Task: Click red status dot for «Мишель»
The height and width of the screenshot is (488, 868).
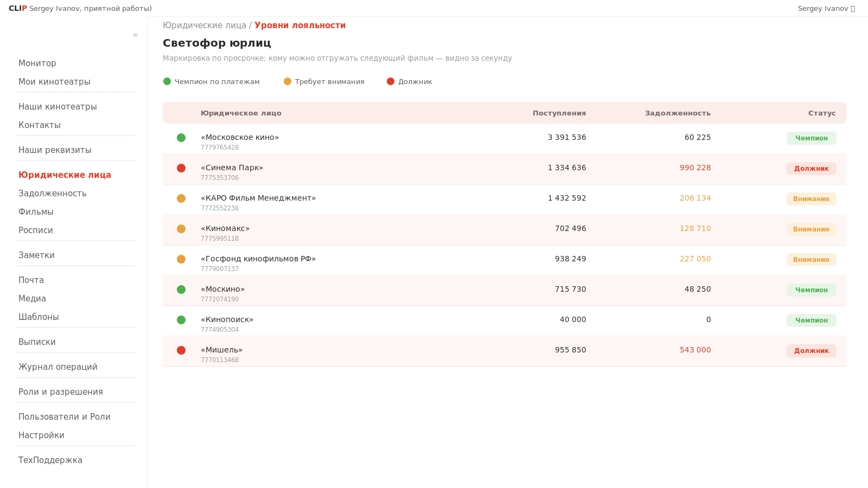Action: [x=181, y=350]
